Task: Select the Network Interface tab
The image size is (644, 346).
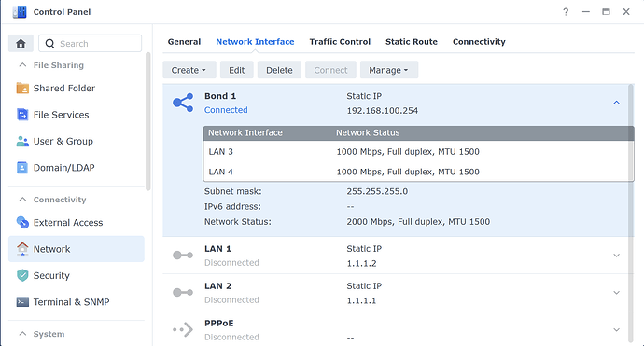Action: coord(255,41)
